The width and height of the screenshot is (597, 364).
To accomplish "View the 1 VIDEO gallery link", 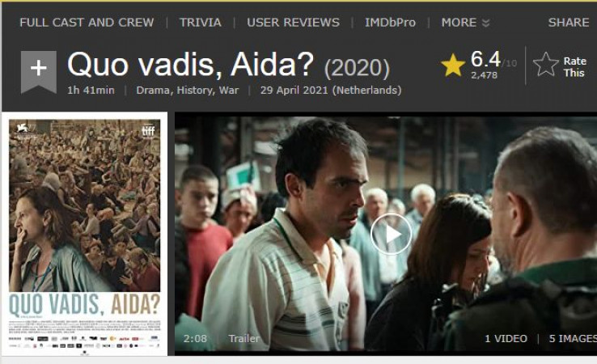I will point(506,338).
